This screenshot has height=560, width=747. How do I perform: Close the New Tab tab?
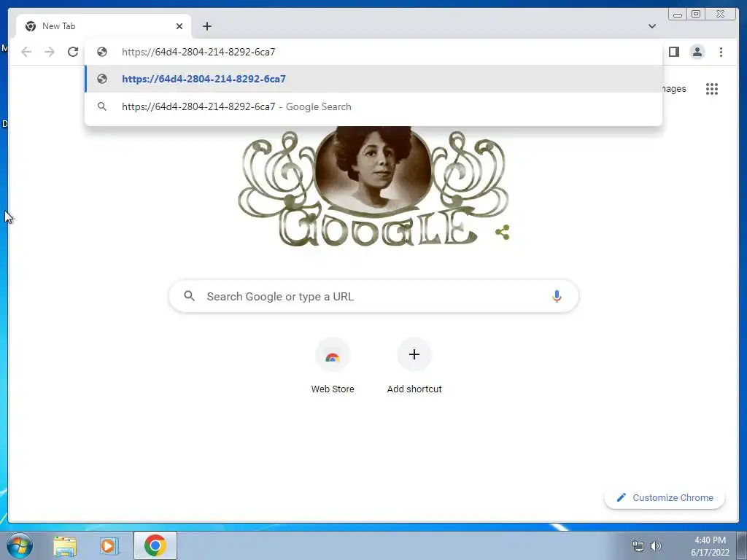coord(179,26)
